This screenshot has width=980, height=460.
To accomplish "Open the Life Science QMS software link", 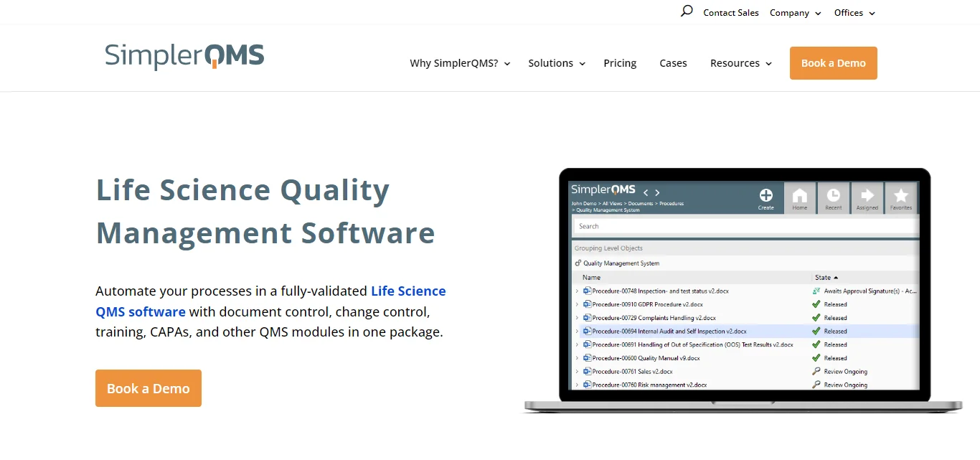I will (x=407, y=291).
